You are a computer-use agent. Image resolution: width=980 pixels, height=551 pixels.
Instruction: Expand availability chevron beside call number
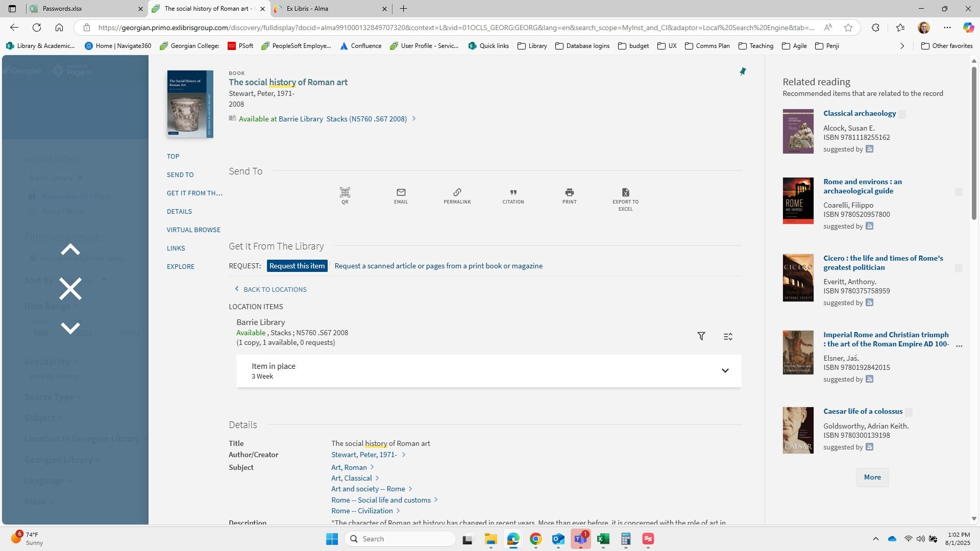click(x=414, y=119)
